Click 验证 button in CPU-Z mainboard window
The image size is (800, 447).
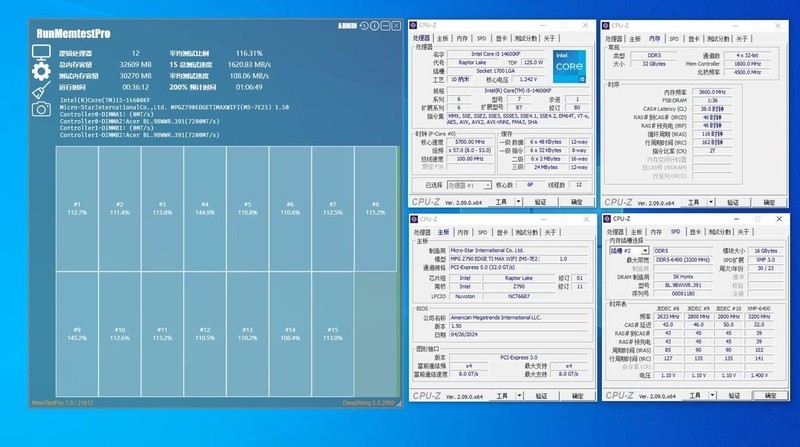[541, 396]
